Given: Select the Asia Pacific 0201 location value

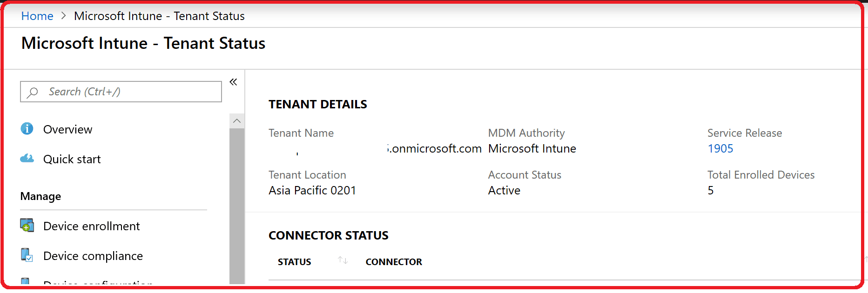Looking at the screenshot, I should [312, 190].
